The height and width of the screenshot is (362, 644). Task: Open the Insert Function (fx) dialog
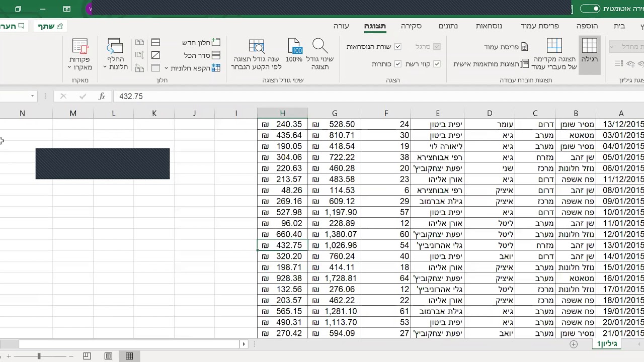click(x=102, y=96)
